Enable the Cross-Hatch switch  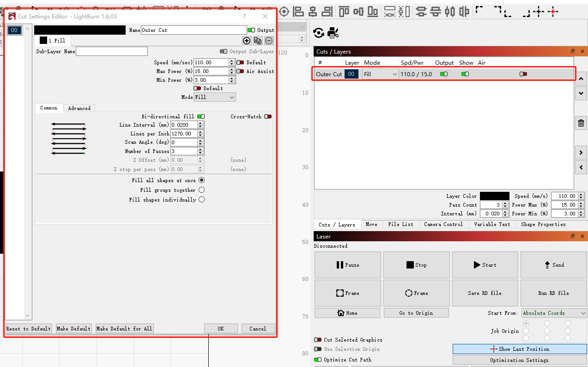[268, 116]
